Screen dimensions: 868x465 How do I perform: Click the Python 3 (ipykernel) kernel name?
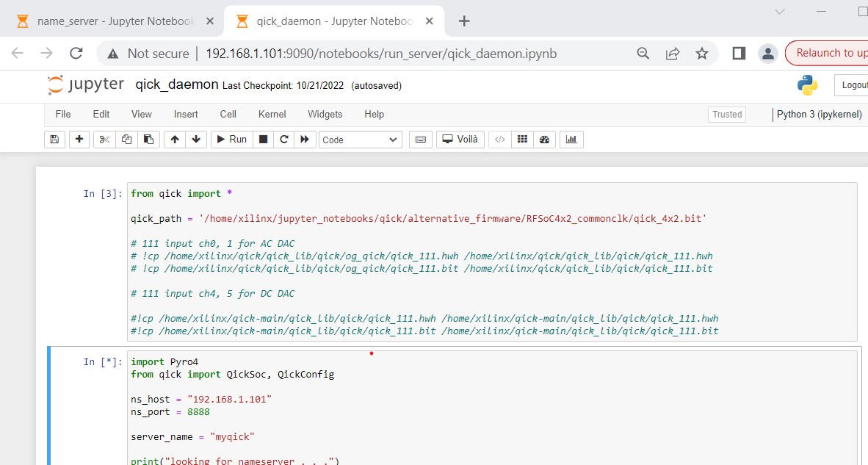coord(820,114)
